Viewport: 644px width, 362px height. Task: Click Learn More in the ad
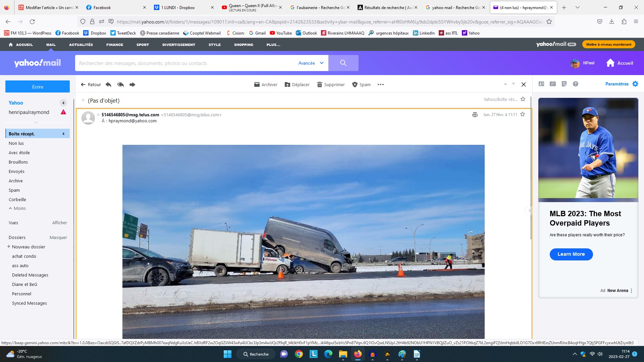(571, 254)
